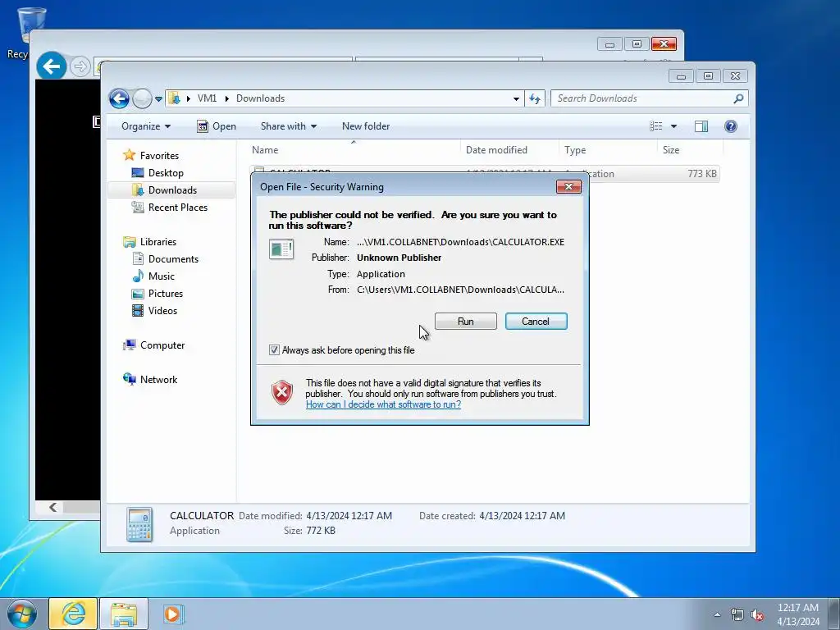The height and width of the screenshot is (630, 840).
Task: Minimize the Downloads Explorer window
Action: [681, 76]
